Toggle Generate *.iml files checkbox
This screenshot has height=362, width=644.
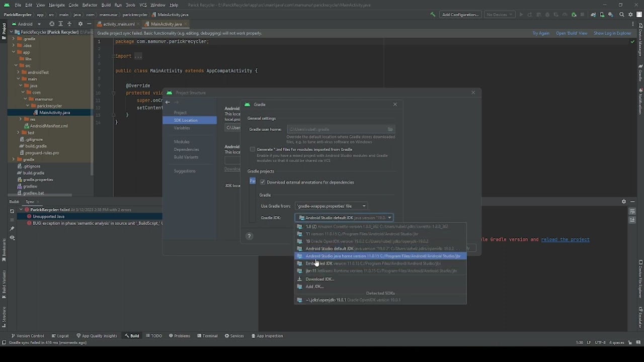pos(253,149)
